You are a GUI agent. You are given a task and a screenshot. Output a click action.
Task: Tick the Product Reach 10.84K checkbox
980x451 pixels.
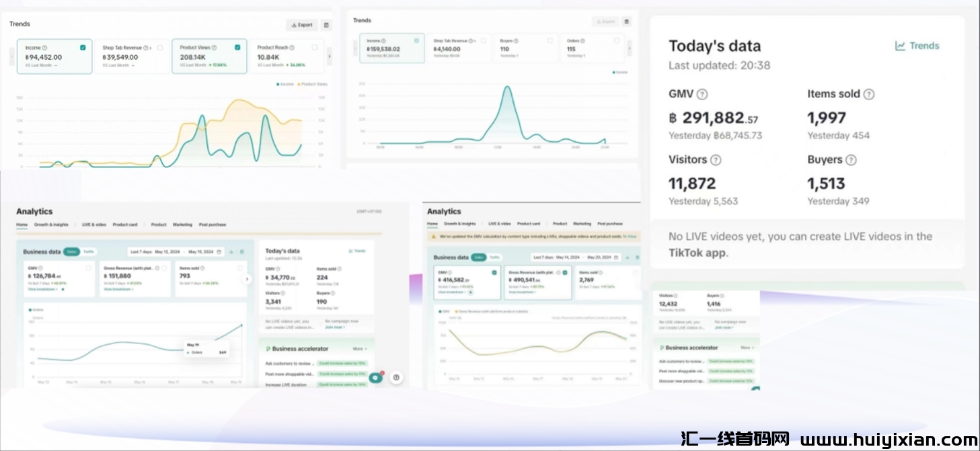click(x=315, y=48)
